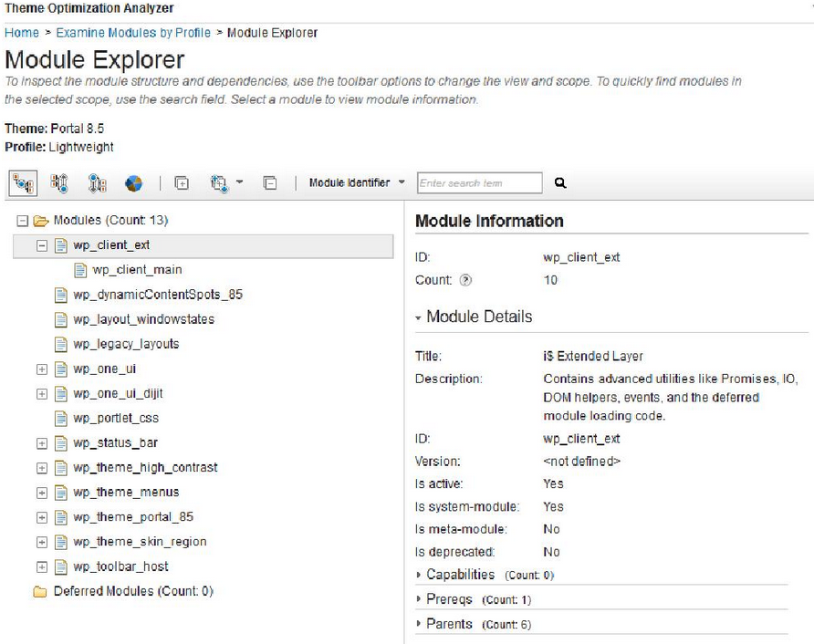Select wp_dynamicContentSpots_85 in the tree
The height and width of the screenshot is (644, 814).
[x=158, y=295]
